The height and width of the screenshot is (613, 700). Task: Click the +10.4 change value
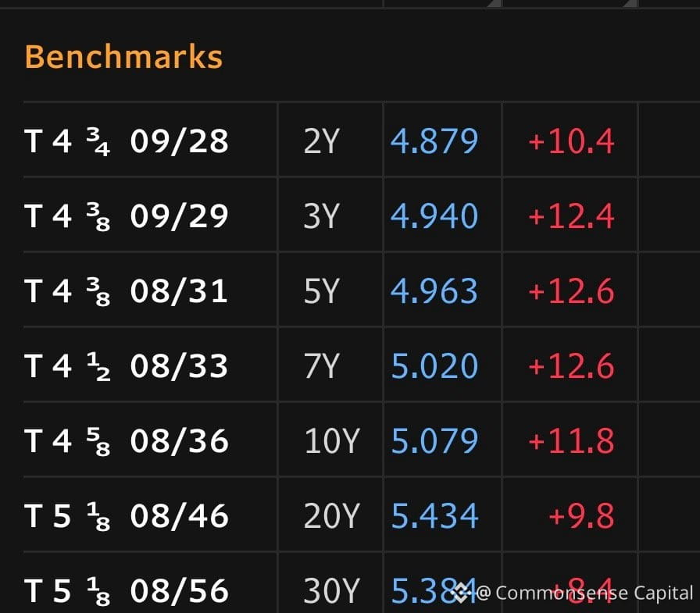click(571, 141)
